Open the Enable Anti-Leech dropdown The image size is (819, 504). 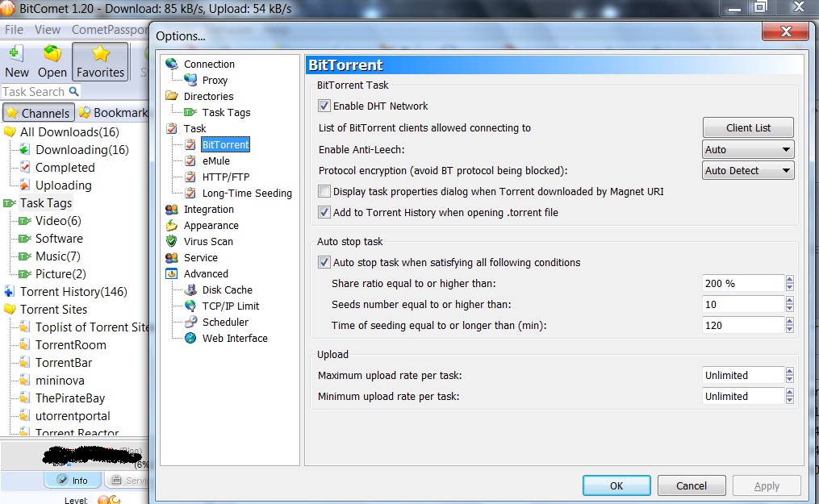(x=748, y=150)
